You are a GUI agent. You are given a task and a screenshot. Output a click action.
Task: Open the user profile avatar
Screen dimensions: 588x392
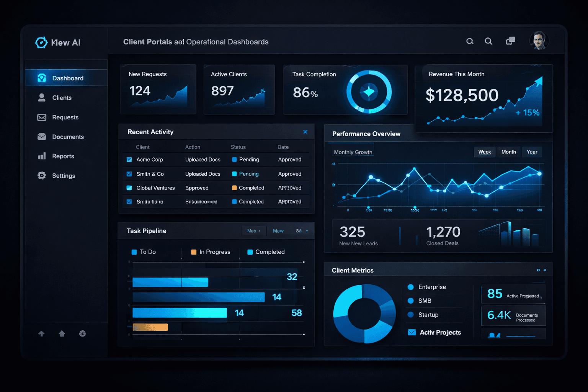(x=539, y=41)
